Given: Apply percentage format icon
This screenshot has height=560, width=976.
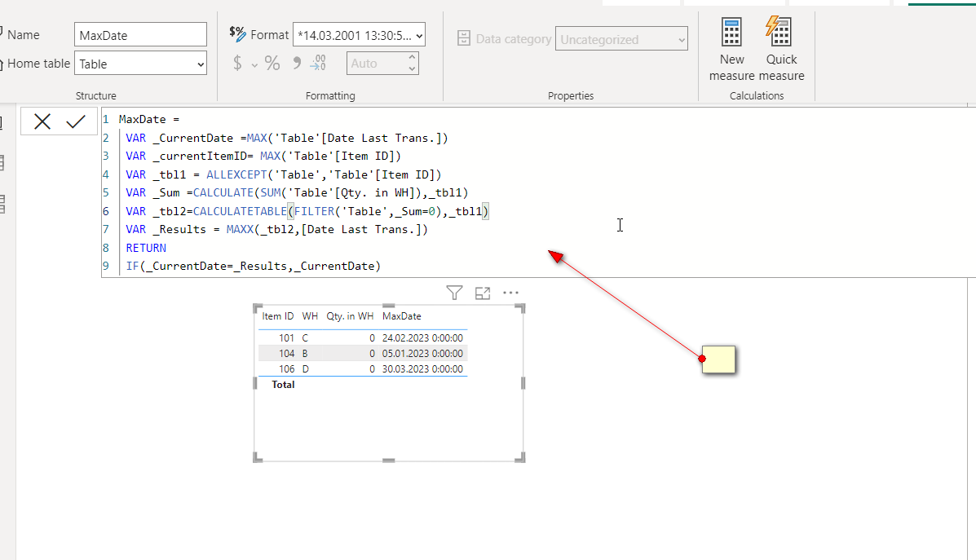Looking at the screenshot, I should point(272,63).
